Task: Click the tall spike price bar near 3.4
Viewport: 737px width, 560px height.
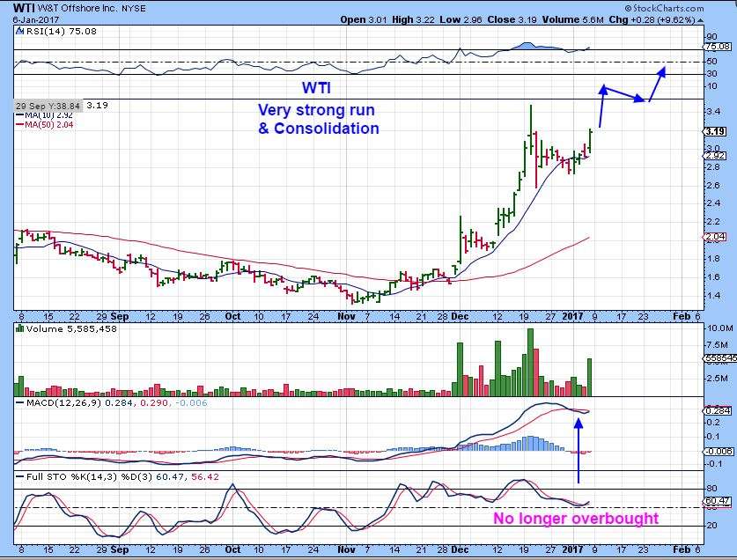Action: (531, 130)
